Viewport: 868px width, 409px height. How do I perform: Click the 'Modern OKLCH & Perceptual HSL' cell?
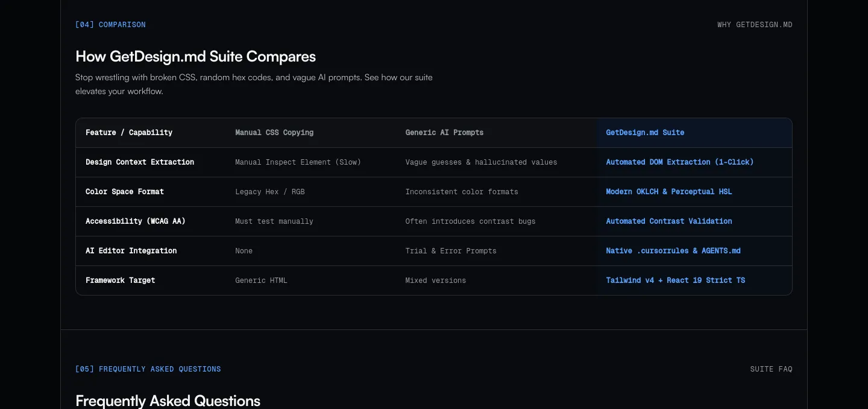click(669, 192)
